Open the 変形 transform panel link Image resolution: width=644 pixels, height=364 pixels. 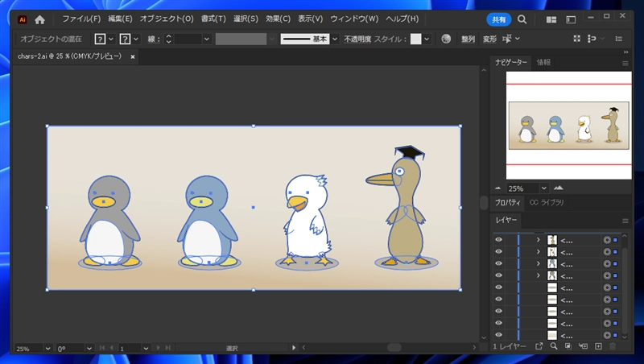coord(489,39)
